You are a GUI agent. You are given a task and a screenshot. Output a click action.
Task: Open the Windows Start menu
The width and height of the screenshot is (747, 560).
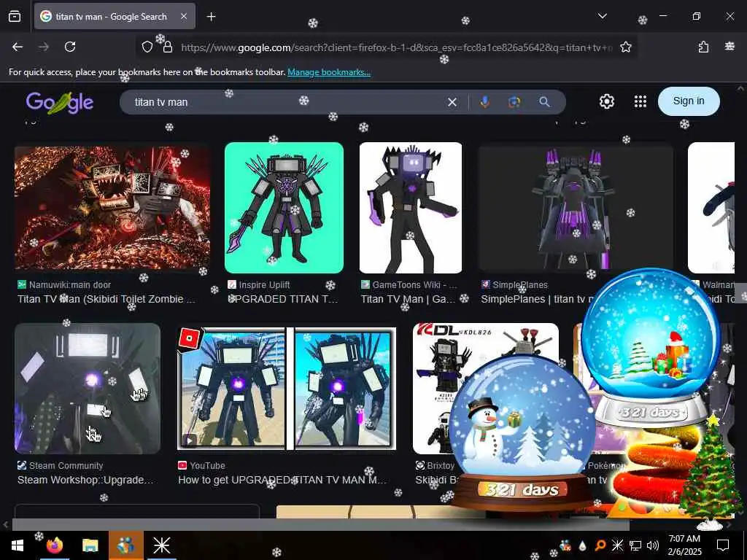(18, 545)
